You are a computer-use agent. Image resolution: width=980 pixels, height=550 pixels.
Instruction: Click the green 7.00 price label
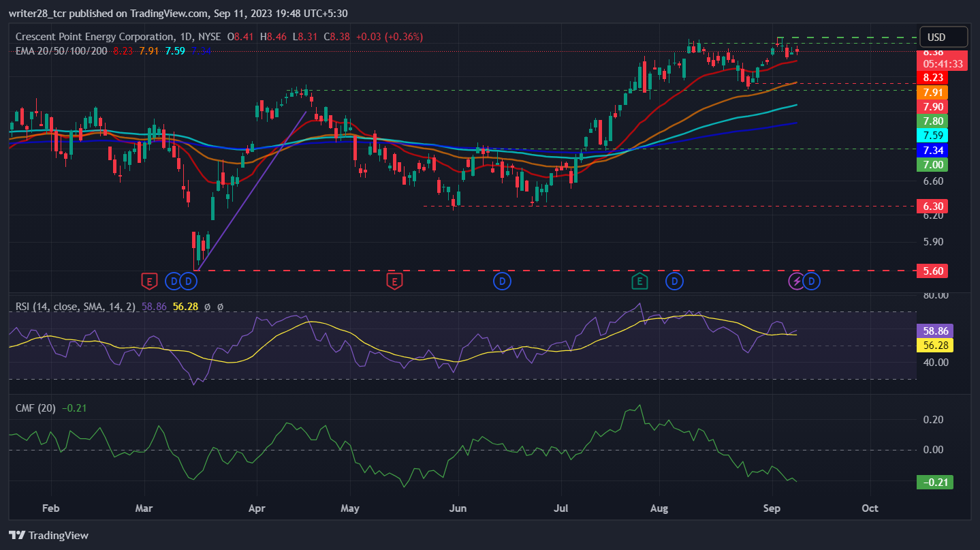pos(932,165)
